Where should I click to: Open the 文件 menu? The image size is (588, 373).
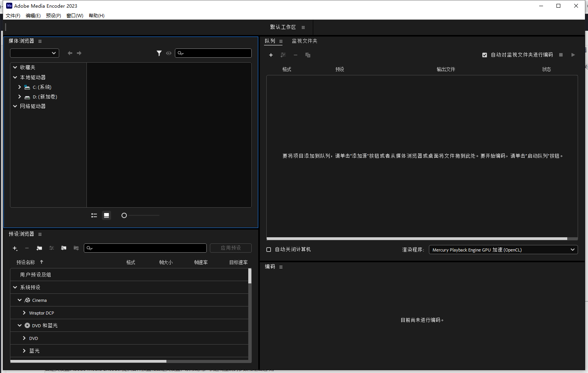tap(13, 15)
